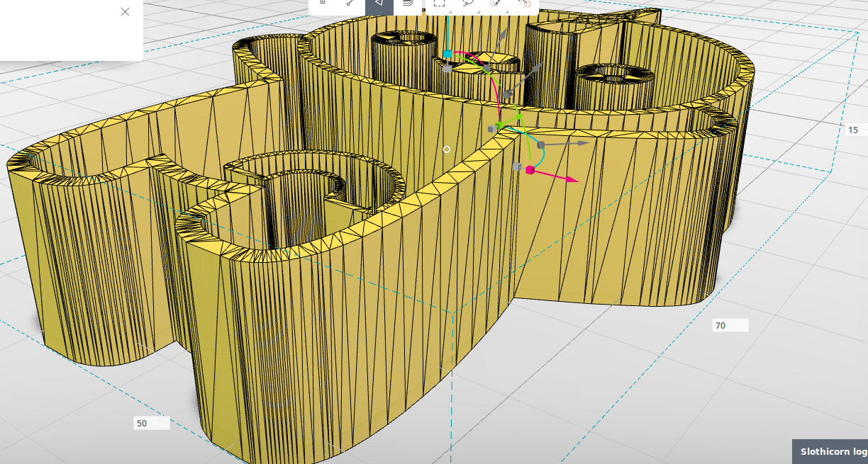Click the stacked layers icon in toolbar

tap(408, 2)
